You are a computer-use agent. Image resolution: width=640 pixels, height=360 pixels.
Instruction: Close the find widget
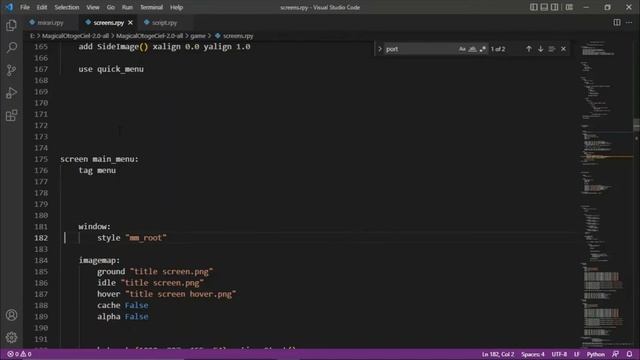tap(563, 49)
